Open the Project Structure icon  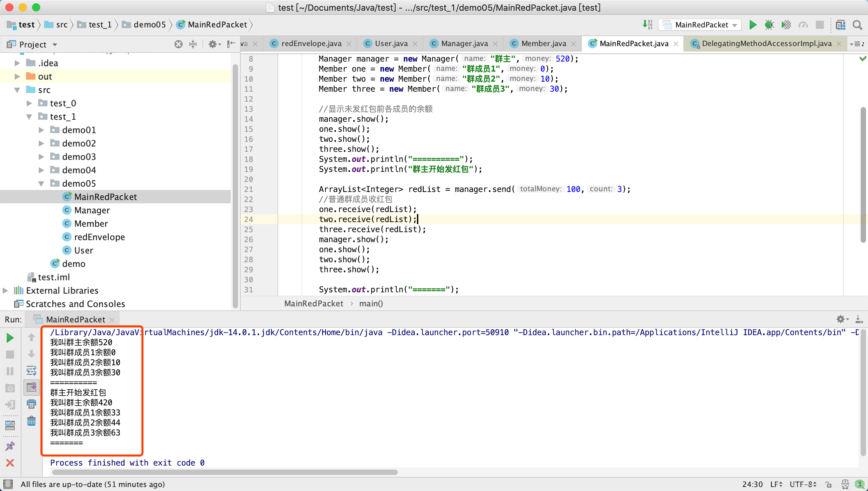click(840, 25)
